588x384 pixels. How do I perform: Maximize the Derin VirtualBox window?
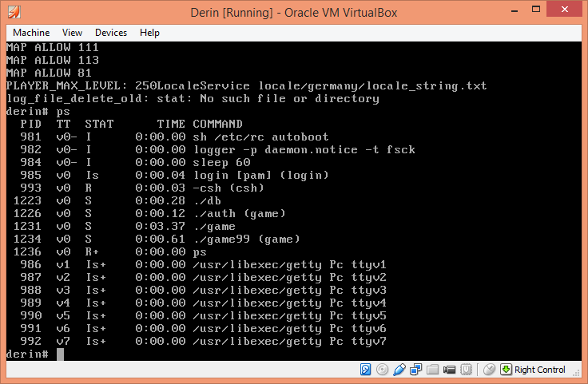(x=536, y=9)
